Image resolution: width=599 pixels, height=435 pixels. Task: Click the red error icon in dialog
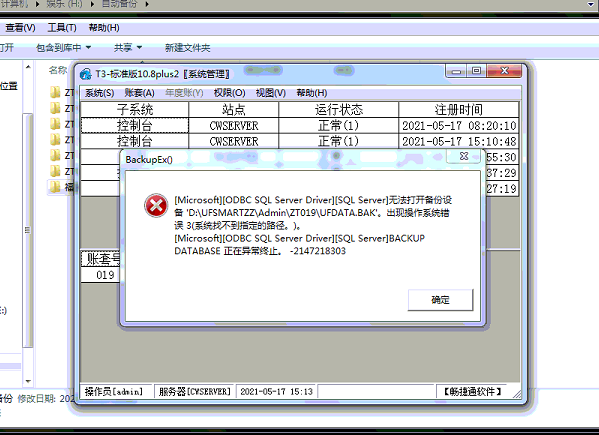tap(156, 206)
